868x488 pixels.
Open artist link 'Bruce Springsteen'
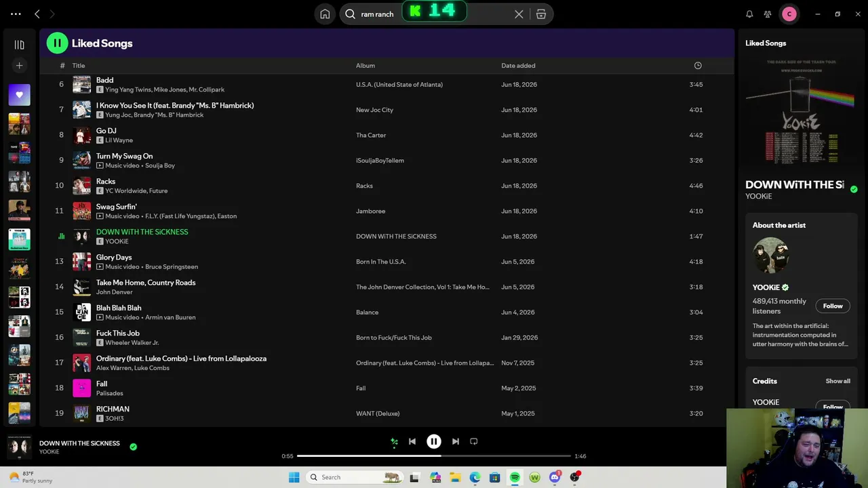tap(172, 267)
